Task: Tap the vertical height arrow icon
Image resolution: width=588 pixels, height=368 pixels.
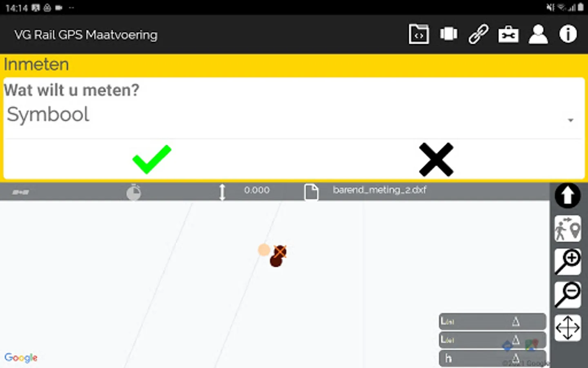Action: (x=222, y=192)
